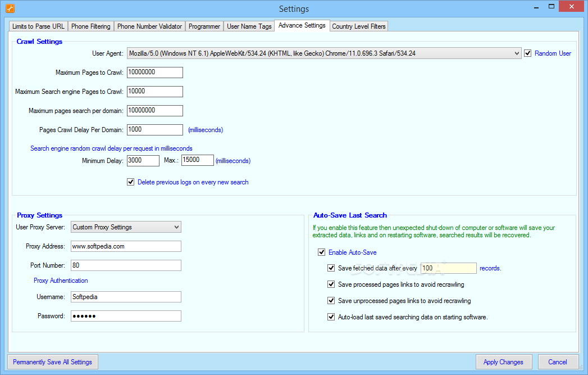Uncheck Save unprocessed pages links checkbox

click(x=331, y=300)
